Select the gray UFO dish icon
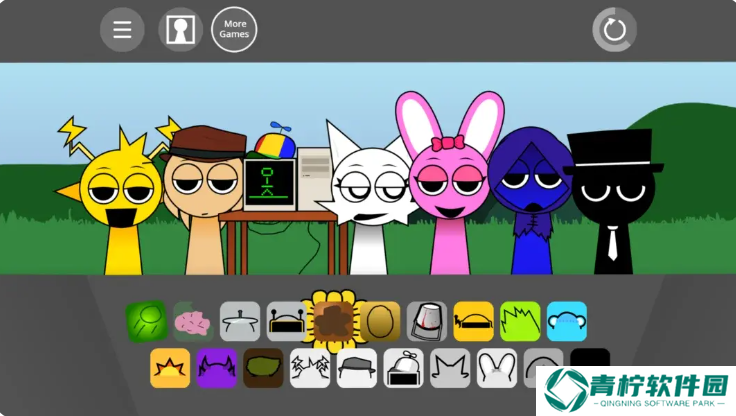Screen dimensions: 736x416 tap(240, 322)
